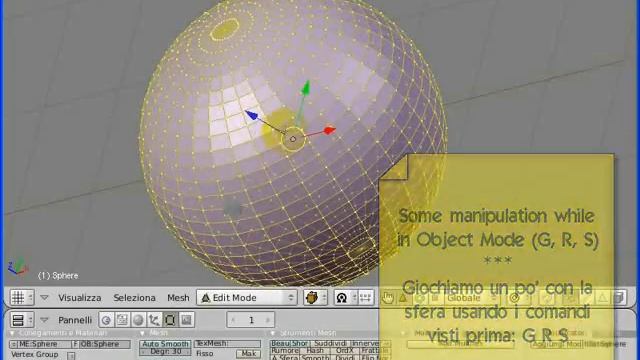Viewport: 640px width, 360px height.
Task: Select the Shading context sphere icon
Action: [x=138, y=320]
